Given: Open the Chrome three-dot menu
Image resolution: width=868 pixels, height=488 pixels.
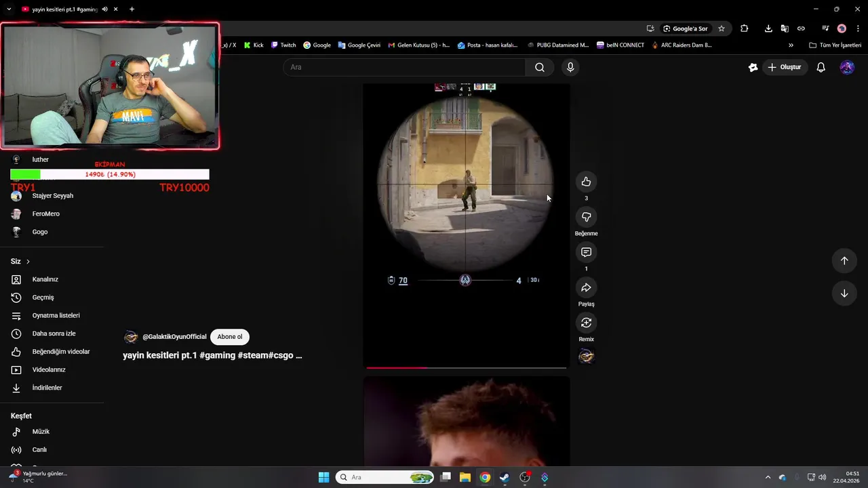Looking at the screenshot, I should point(856,28).
